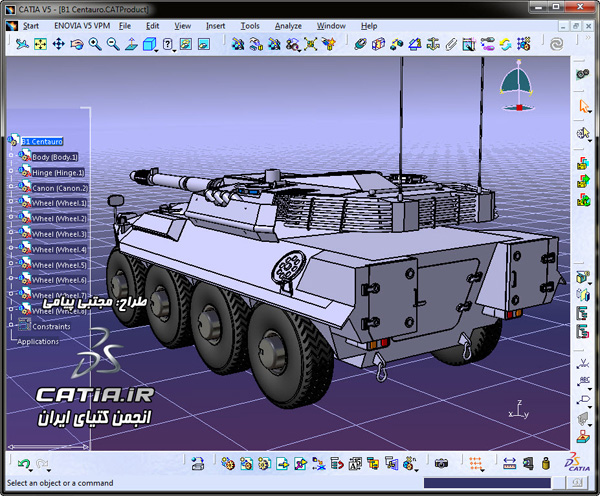
Task: Click the Zoom Out magnifier
Action: [x=113, y=44]
